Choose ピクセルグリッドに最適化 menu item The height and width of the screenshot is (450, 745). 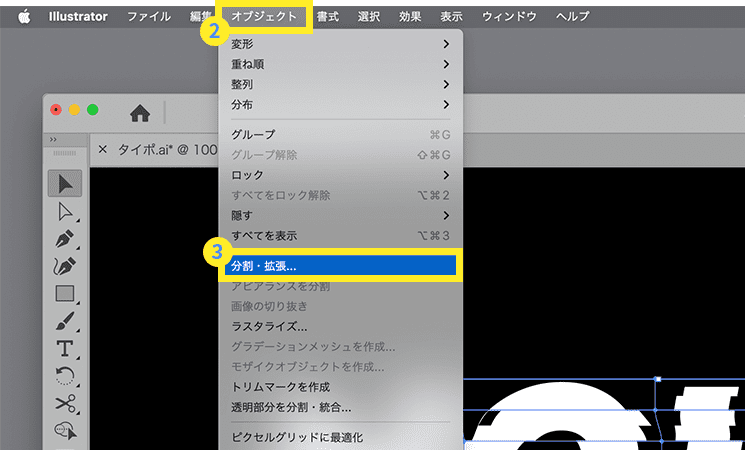[x=340, y=437]
